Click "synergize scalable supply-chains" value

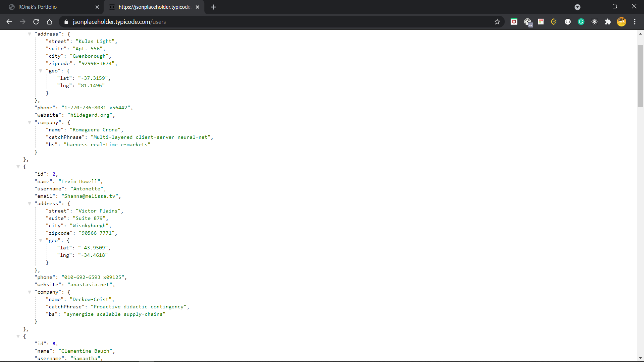[115, 314]
